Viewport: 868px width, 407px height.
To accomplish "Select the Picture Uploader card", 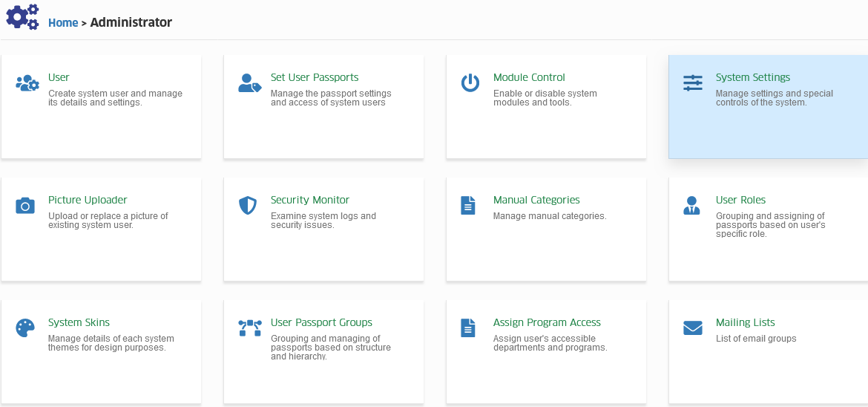I will pyautogui.click(x=101, y=229).
